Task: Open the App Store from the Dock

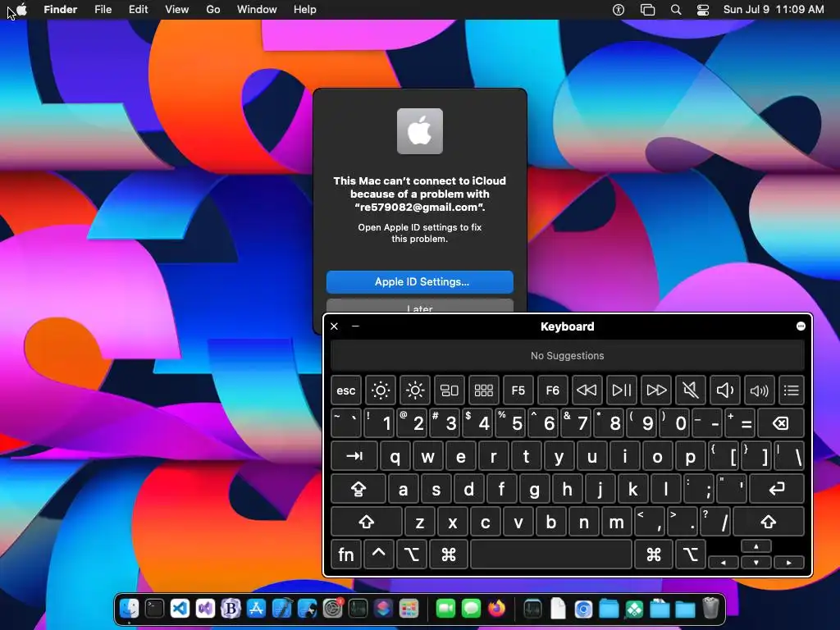Action: 257,609
